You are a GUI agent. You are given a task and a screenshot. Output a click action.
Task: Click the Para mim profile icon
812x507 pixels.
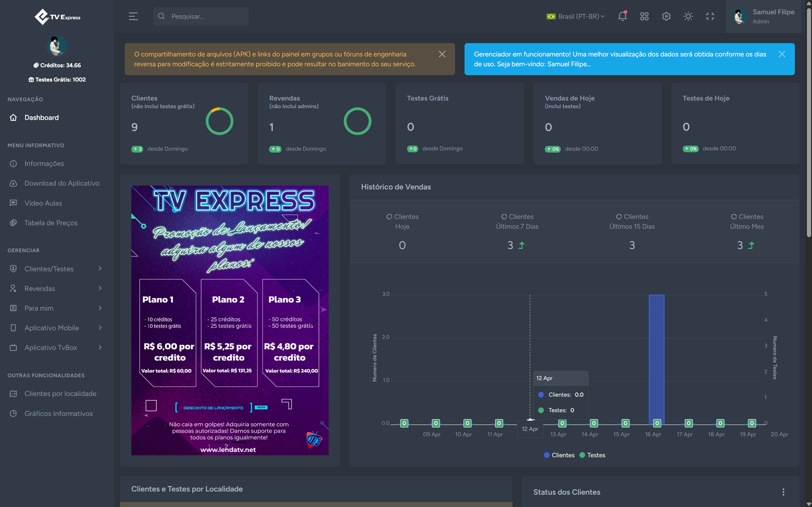pos(14,308)
